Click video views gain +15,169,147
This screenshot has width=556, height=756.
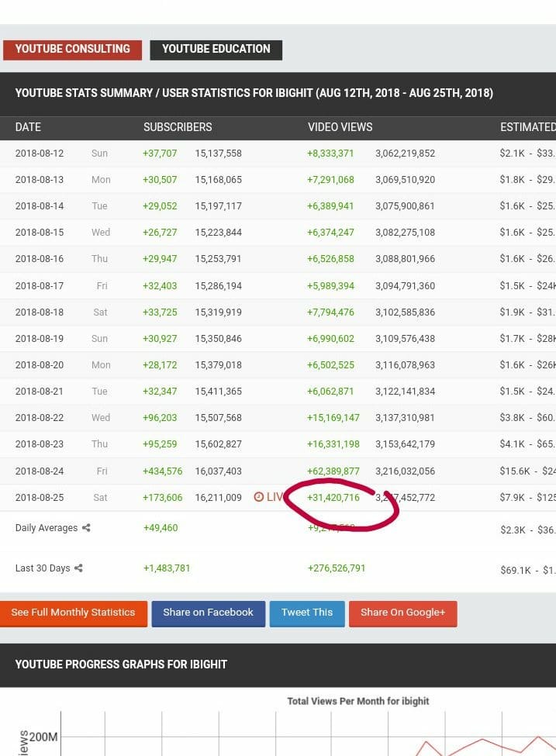pyautogui.click(x=333, y=417)
